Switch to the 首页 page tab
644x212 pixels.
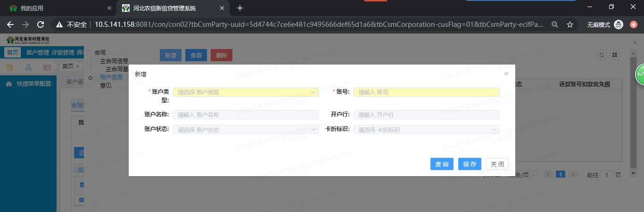click(68, 66)
